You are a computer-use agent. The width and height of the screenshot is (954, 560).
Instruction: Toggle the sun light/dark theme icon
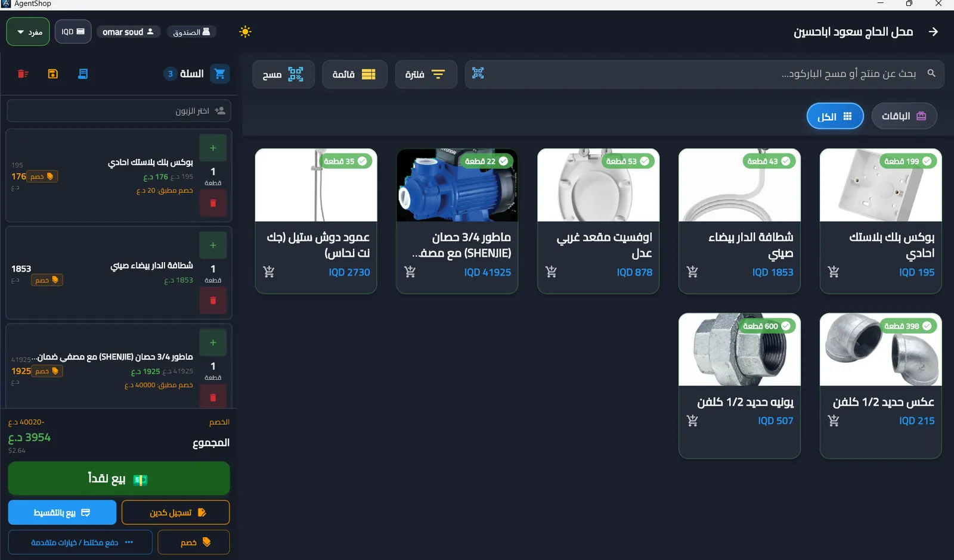245,32
